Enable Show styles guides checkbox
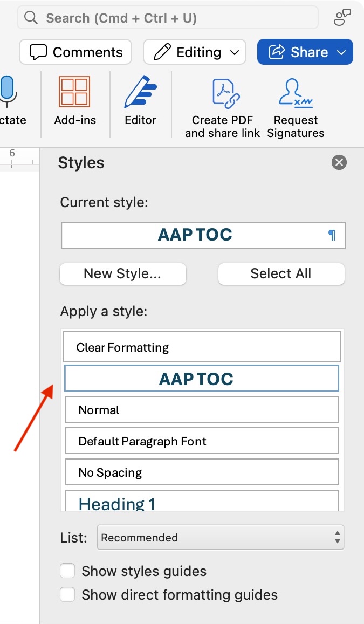364x624 pixels. coord(67,571)
